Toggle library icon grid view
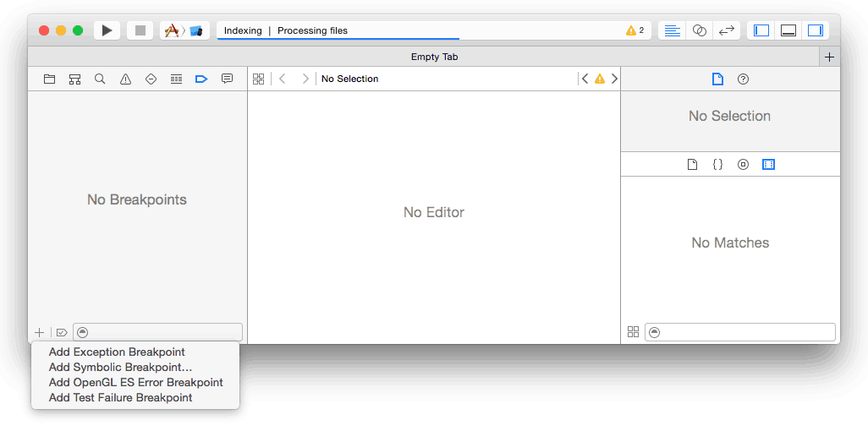Image resolution: width=868 pixels, height=442 pixels. tap(634, 332)
